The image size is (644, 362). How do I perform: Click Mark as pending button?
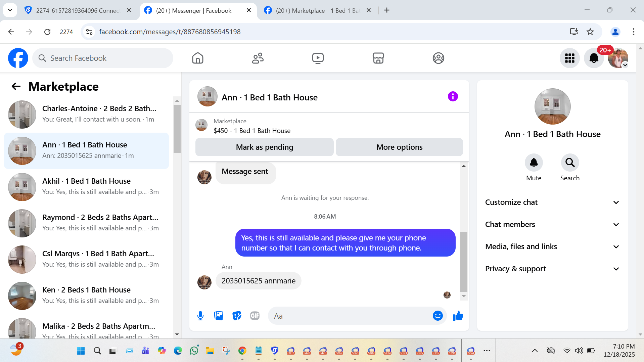tap(265, 147)
